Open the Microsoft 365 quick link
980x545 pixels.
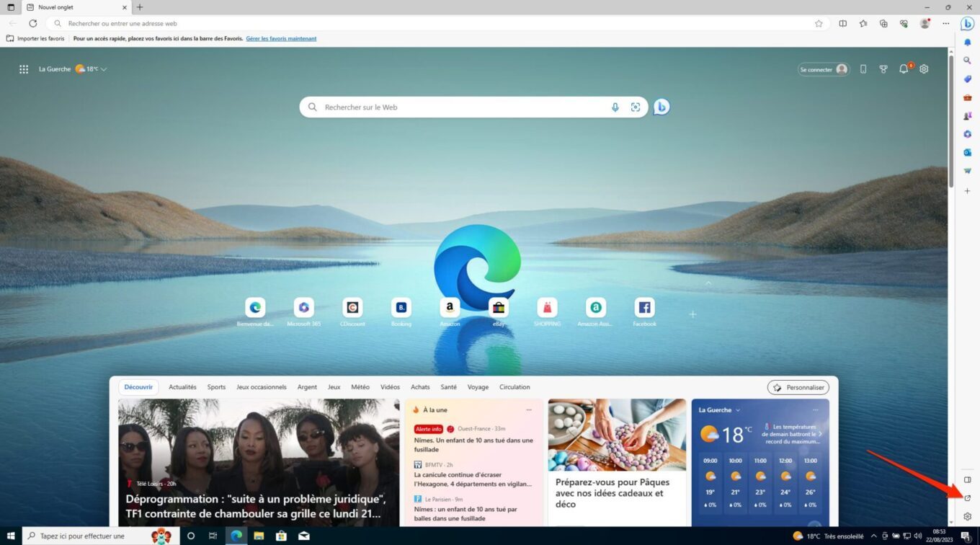(x=304, y=312)
